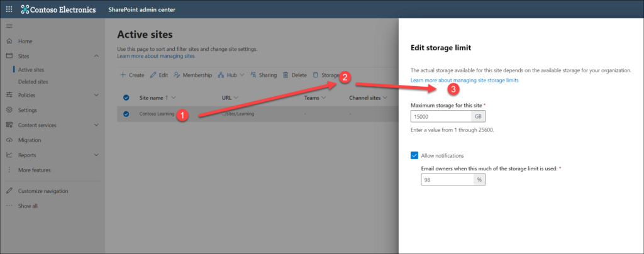The height and width of the screenshot is (254, 644).
Task: Expand the Content services chevron
Action: (x=96, y=124)
